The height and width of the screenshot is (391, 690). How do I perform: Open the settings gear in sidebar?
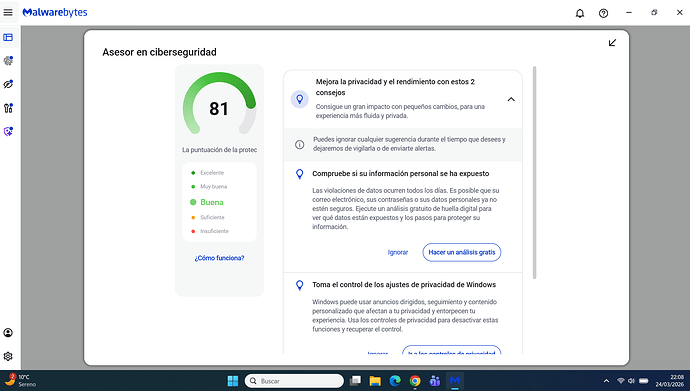click(x=8, y=356)
